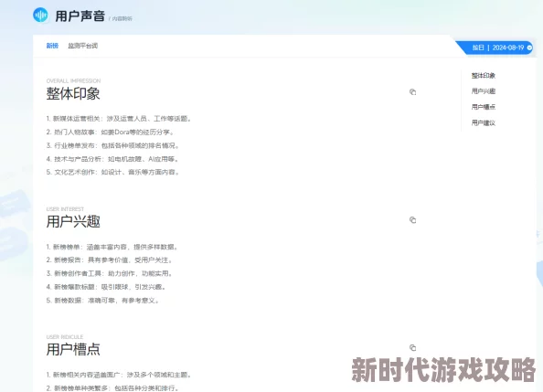Click the OVERALL IMPRESSION label
Viewport: 543px width, 392px height.
[73, 80]
